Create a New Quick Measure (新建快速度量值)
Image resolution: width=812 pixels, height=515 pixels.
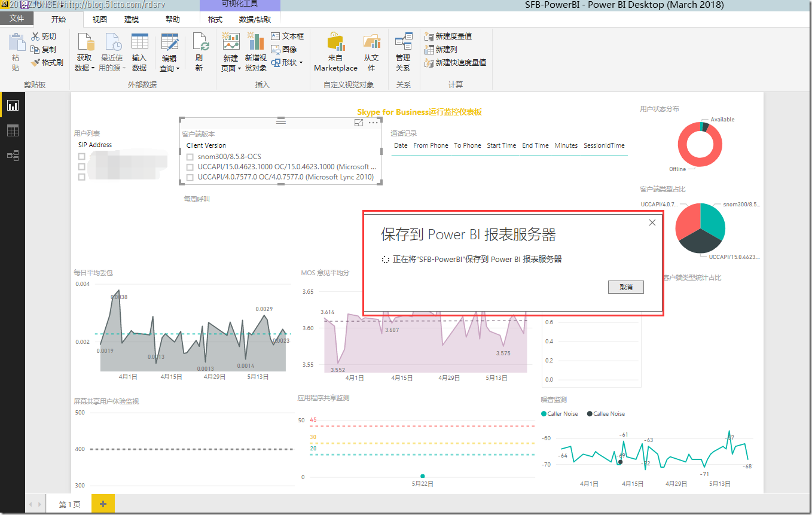[x=455, y=62]
